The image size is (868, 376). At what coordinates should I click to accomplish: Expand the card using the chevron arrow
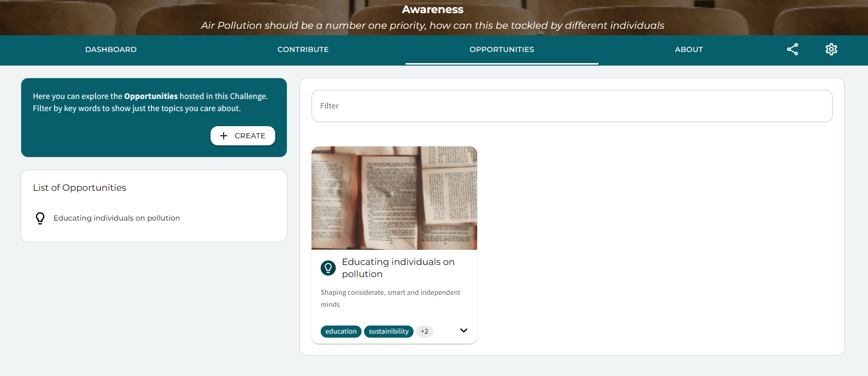(464, 331)
